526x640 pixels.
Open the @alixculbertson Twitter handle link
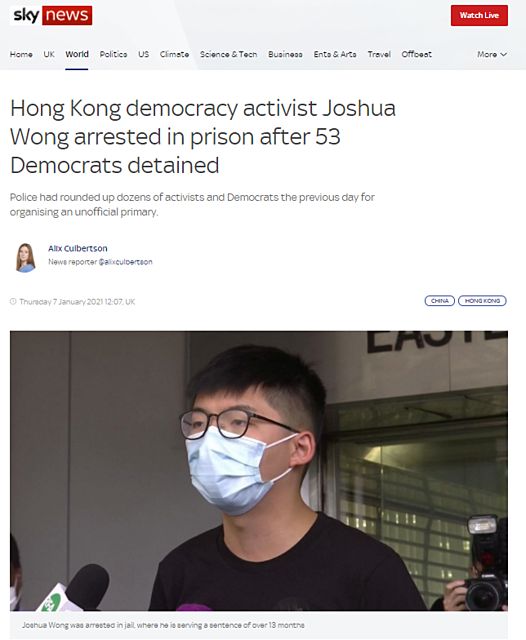pyautogui.click(x=125, y=262)
